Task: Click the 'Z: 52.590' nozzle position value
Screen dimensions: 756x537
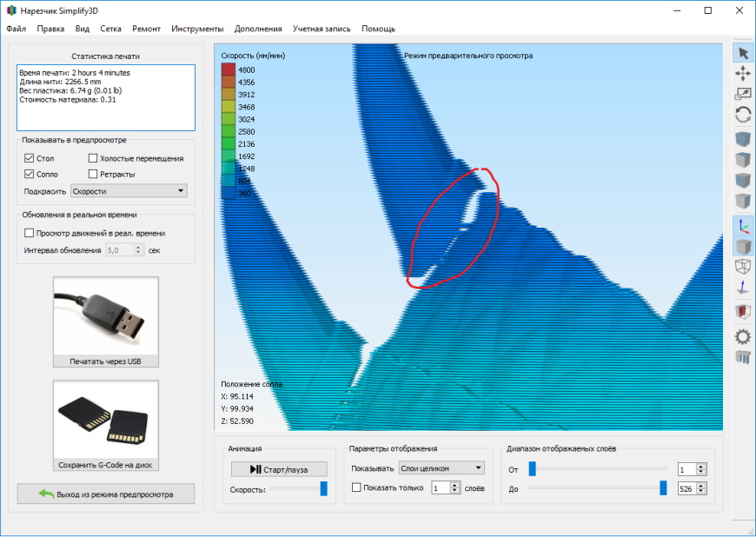Action: coord(237,421)
